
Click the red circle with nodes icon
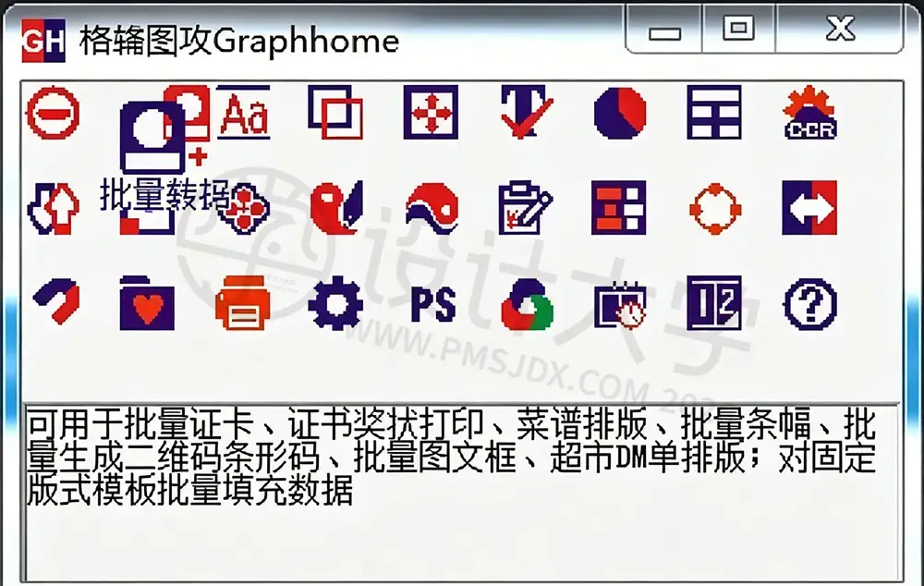(x=715, y=209)
